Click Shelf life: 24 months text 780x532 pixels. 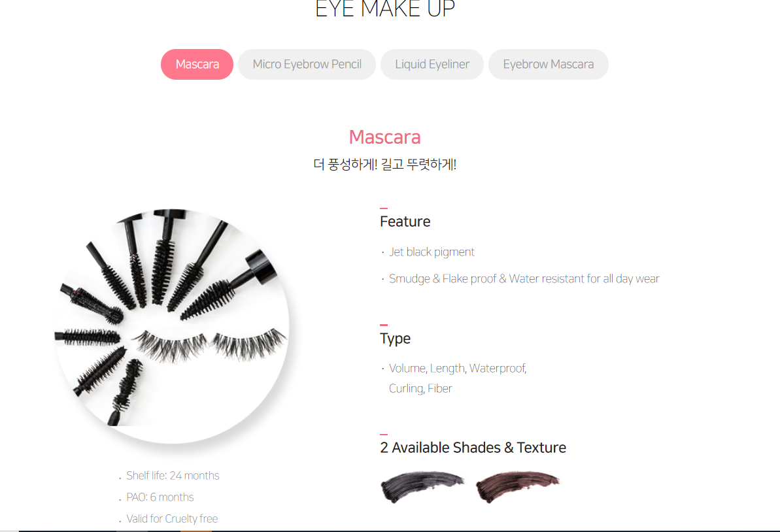(173, 476)
